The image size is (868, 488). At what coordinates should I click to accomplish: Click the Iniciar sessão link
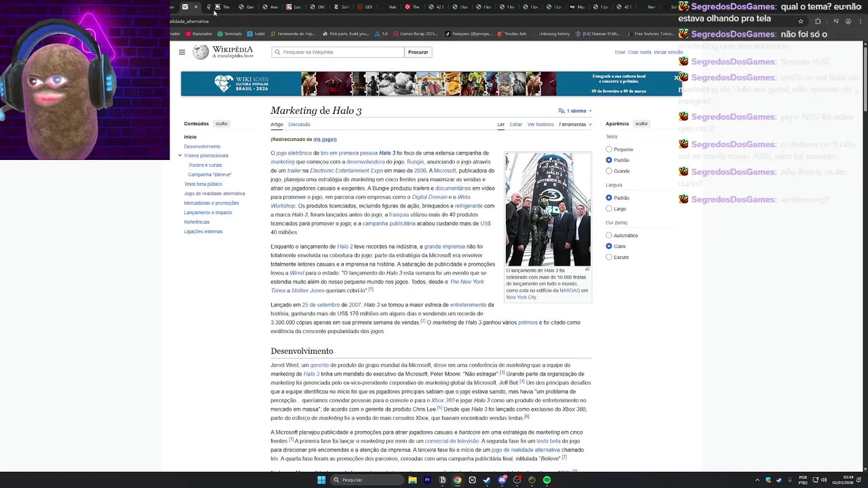pyautogui.click(x=668, y=52)
